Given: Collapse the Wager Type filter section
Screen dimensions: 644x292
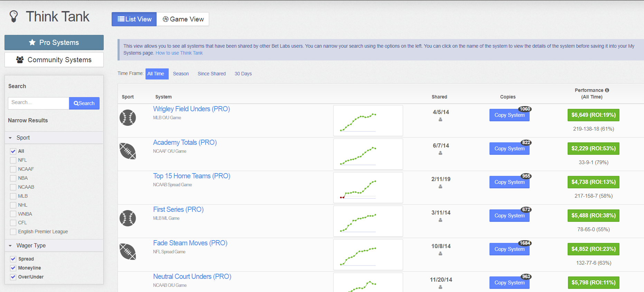Looking at the screenshot, I should (10, 246).
